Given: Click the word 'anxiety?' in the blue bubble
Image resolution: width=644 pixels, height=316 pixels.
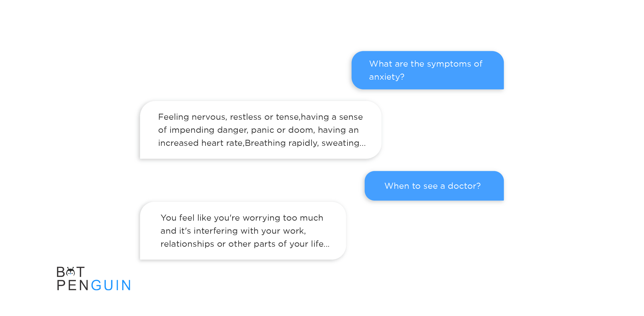Looking at the screenshot, I should tap(386, 77).
